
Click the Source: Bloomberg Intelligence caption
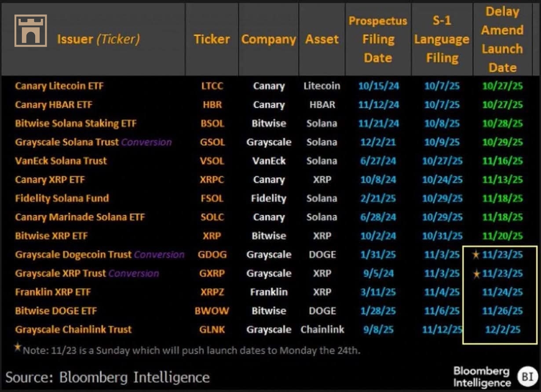point(107,377)
